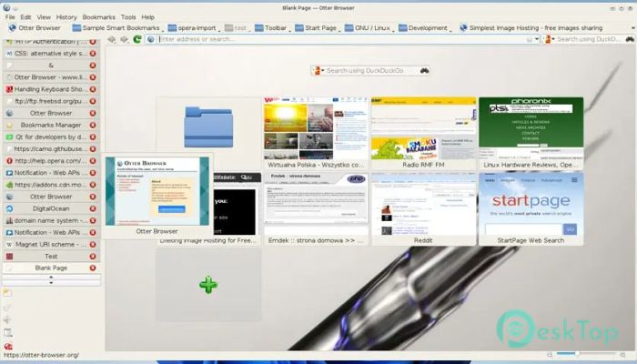637x364 pixels.
Task: Open 'Wirtualna Polska' speed dial tile
Action: 316,133
